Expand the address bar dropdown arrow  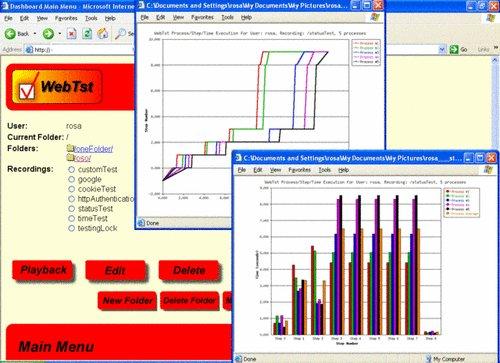click(x=442, y=50)
